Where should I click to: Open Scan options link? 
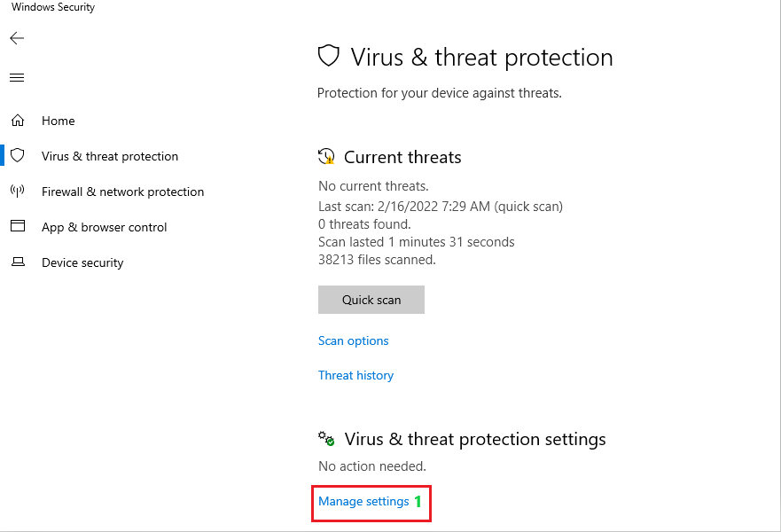coord(353,340)
